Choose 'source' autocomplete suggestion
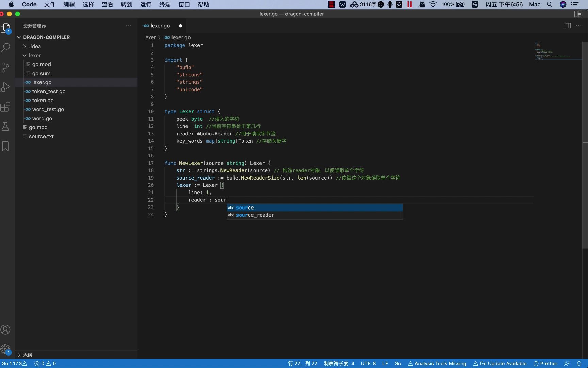Image resolution: width=588 pixels, height=368 pixels. (x=315, y=208)
